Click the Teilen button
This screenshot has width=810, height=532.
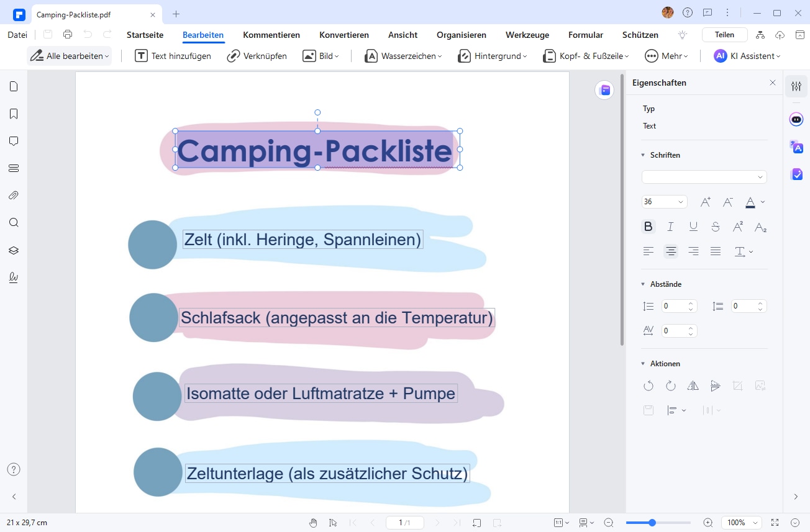(724, 35)
